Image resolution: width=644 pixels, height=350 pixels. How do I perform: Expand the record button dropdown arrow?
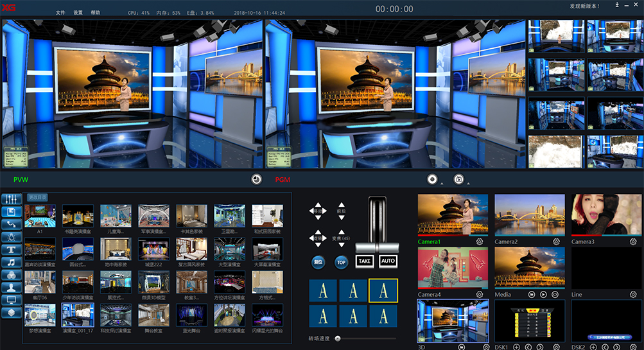point(442,182)
